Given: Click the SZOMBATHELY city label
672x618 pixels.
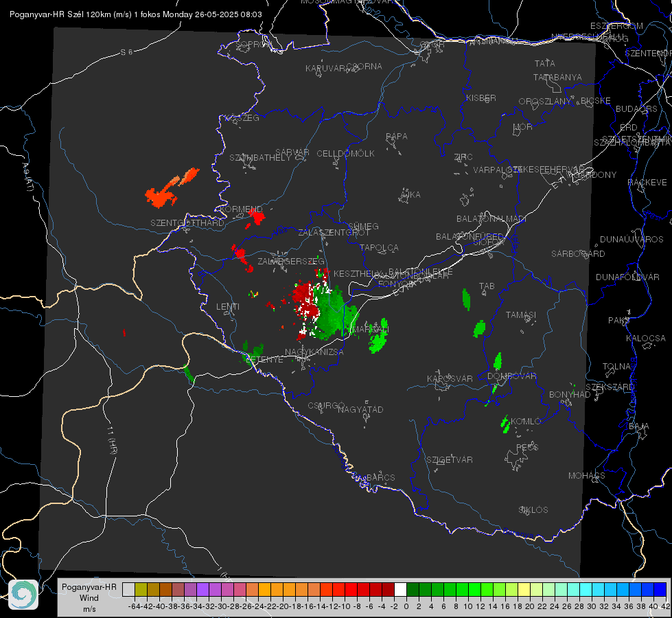Looking at the screenshot, I should pyautogui.click(x=260, y=158).
